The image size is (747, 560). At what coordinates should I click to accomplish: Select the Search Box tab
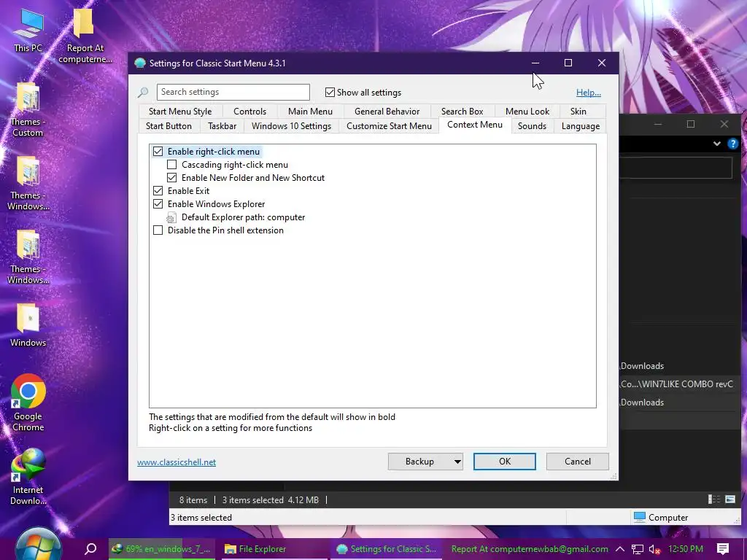[x=462, y=112]
